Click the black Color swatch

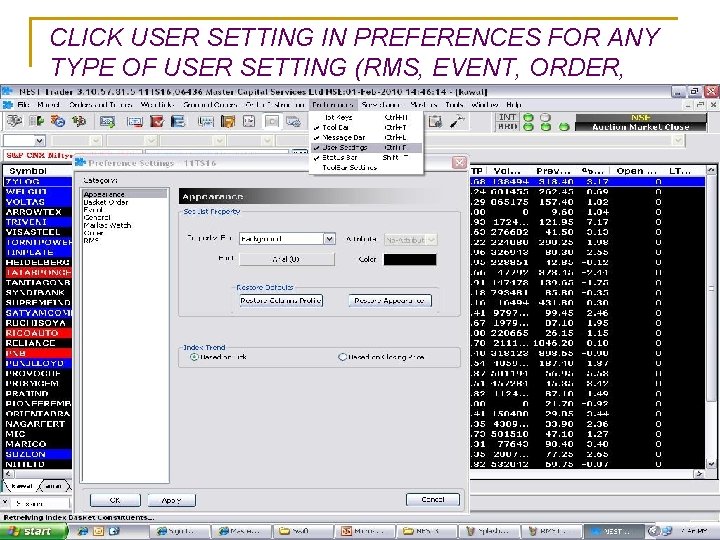(410, 259)
